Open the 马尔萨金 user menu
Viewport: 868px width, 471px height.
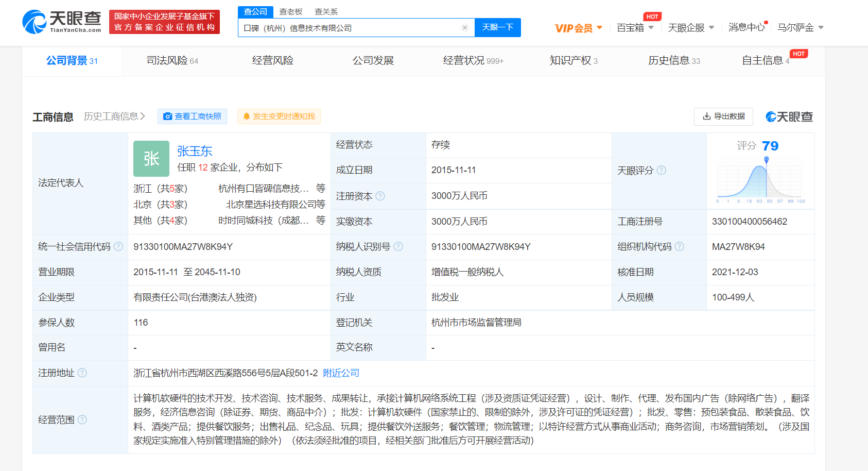tap(800, 28)
